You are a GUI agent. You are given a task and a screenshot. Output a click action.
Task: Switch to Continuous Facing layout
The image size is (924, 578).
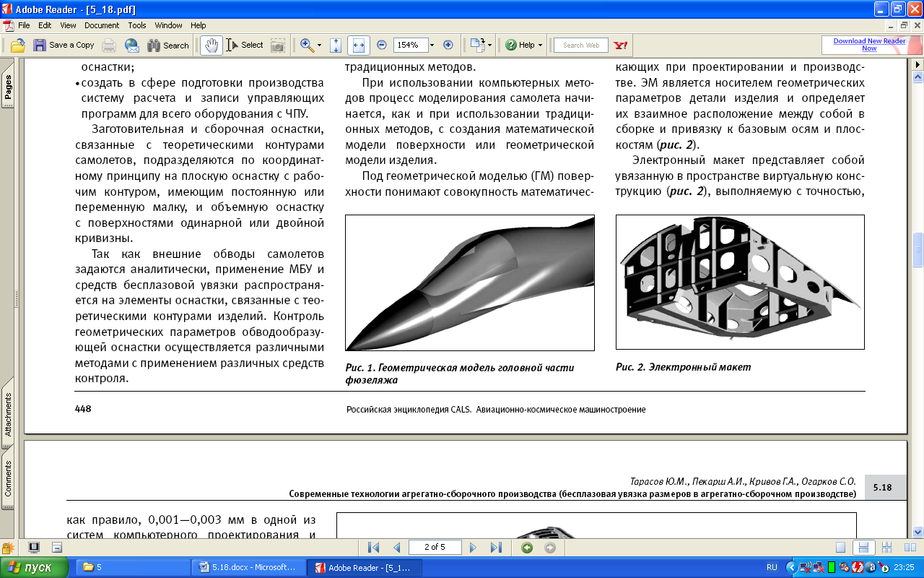(x=886, y=548)
